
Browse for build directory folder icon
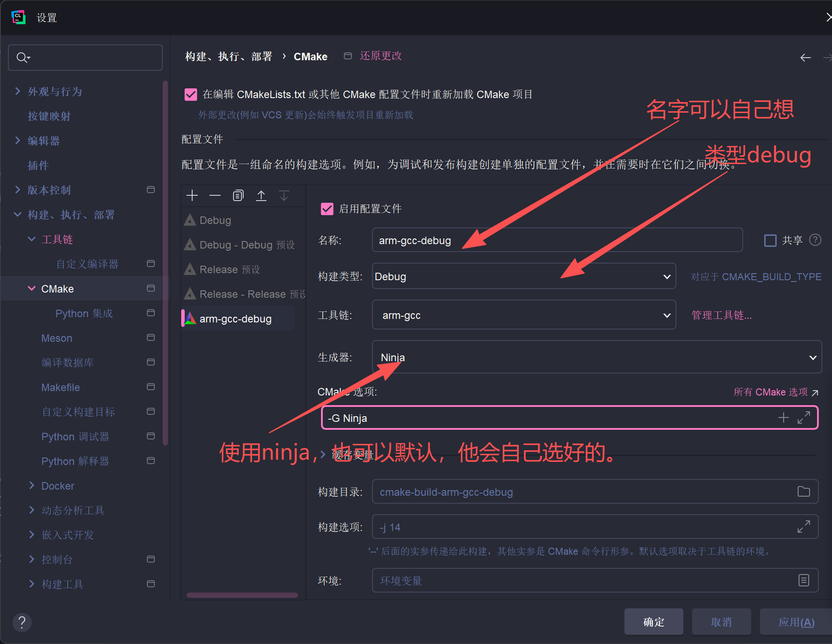804,491
